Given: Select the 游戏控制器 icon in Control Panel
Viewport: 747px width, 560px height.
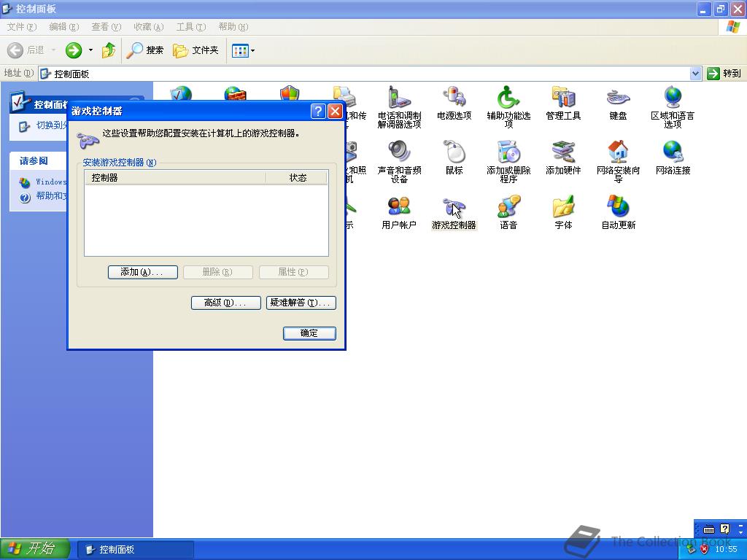Looking at the screenshot, I should pos(454,212).
